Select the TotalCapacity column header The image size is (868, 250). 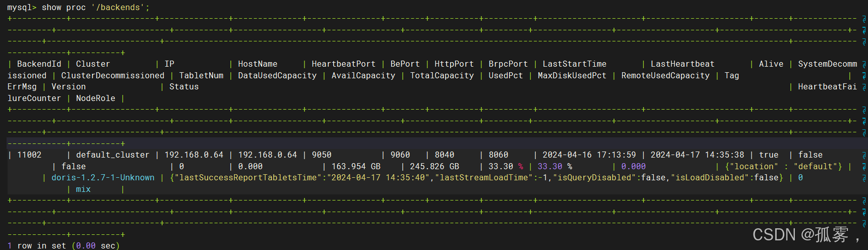(442, 76)
